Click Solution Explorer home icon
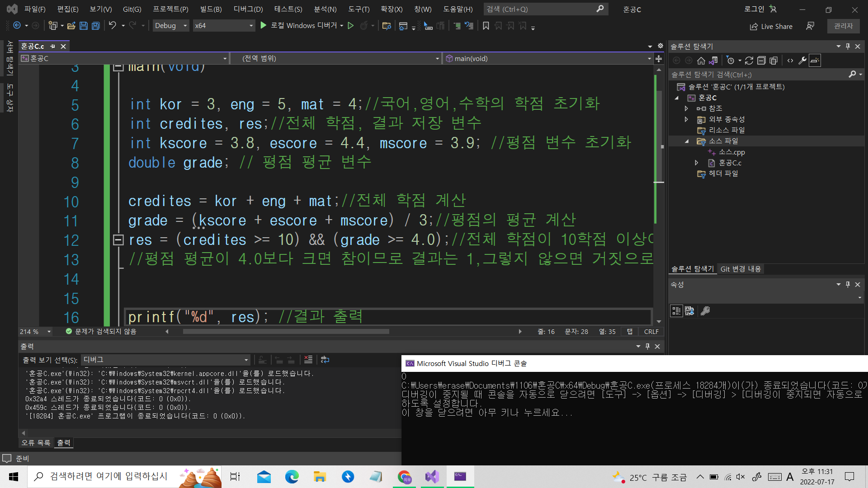The image size is (868, 488). 701,61
